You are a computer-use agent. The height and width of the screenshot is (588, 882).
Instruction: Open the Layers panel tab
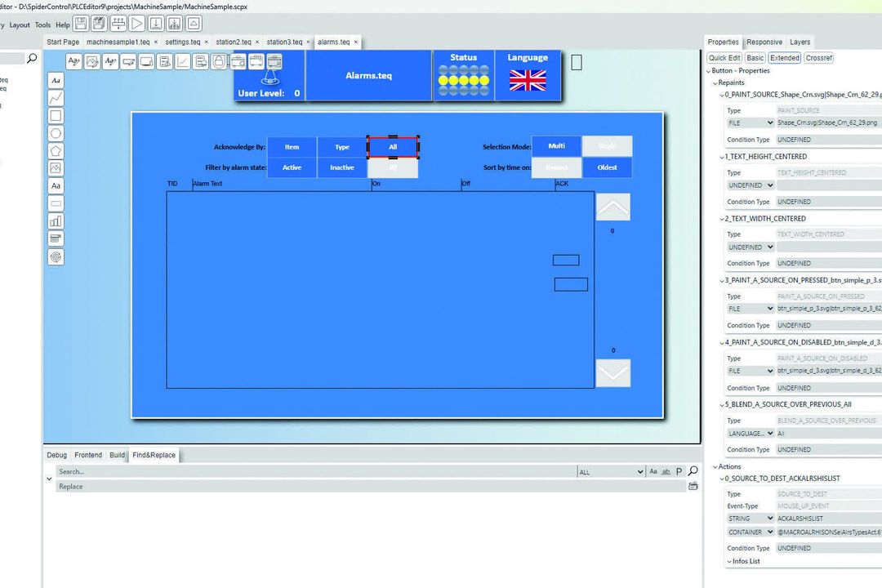[x=800, y=42]
